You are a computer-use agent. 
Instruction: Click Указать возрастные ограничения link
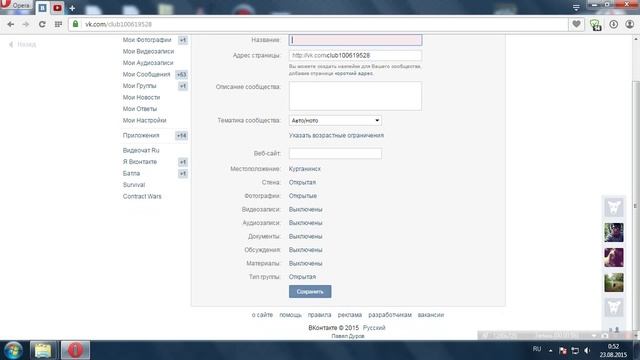pos(336,136)
